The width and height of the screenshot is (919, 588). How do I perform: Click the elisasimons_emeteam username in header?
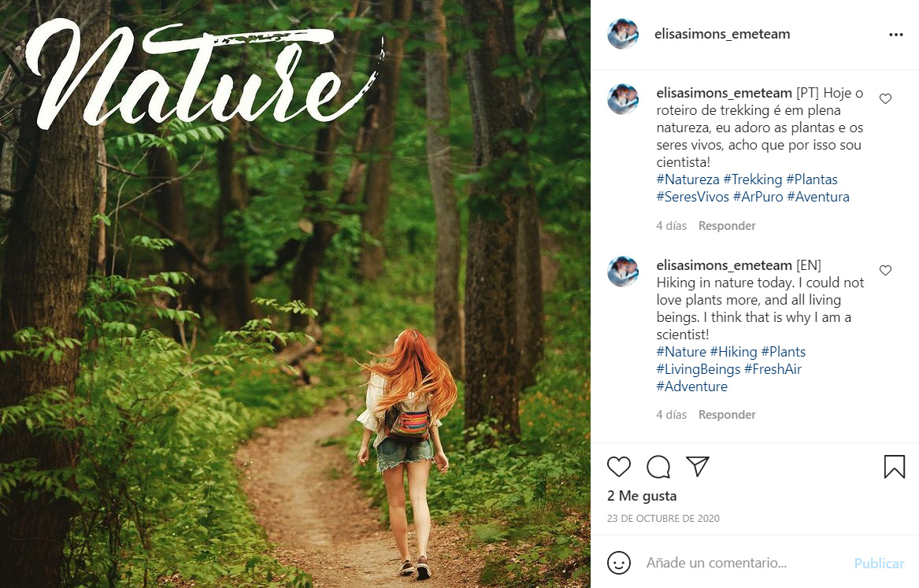(722, 35)
